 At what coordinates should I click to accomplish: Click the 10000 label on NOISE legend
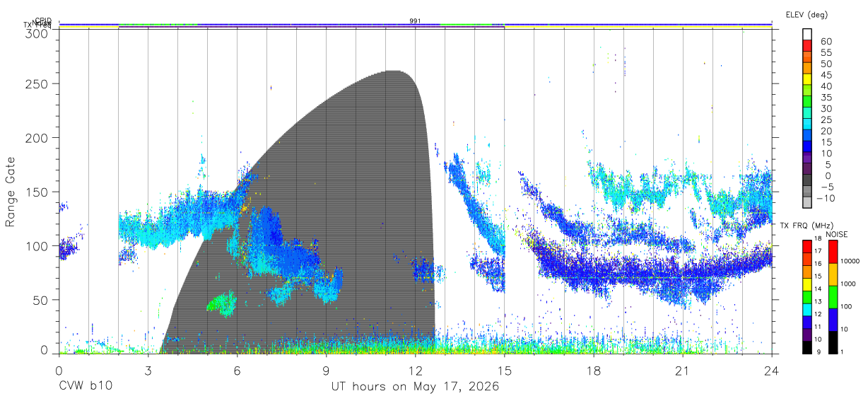click(849, 261)
